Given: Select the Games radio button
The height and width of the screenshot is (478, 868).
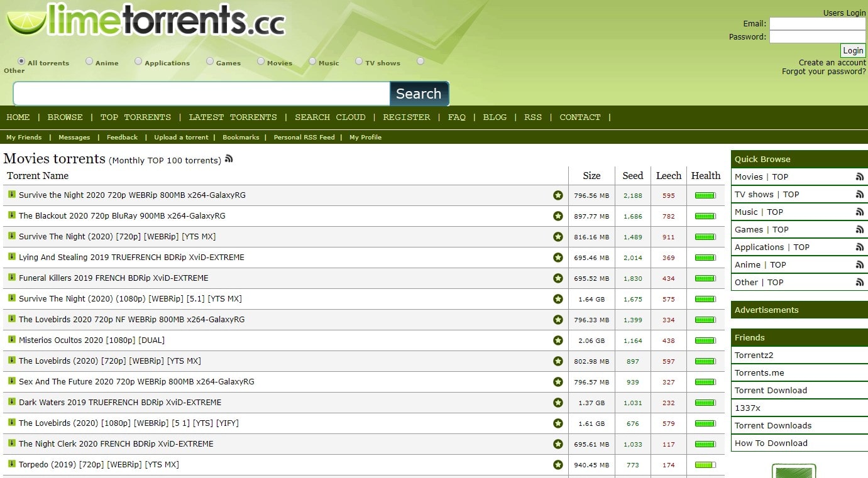Looking at the screenshot, I should (210, 61).
